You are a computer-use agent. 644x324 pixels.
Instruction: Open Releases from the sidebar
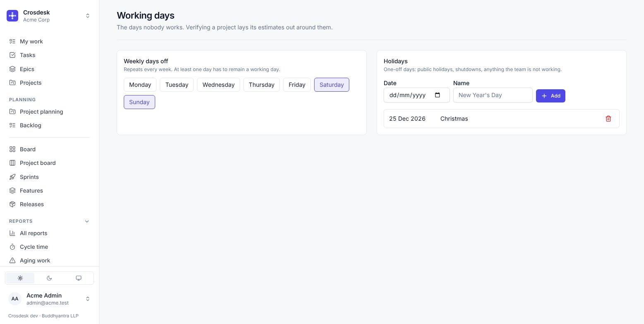(x=32, y=204)
